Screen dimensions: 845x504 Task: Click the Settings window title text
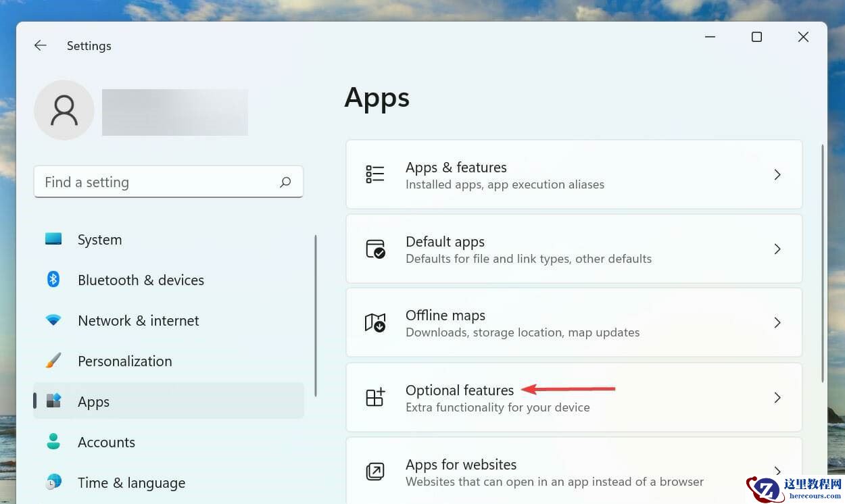[89, 46]
